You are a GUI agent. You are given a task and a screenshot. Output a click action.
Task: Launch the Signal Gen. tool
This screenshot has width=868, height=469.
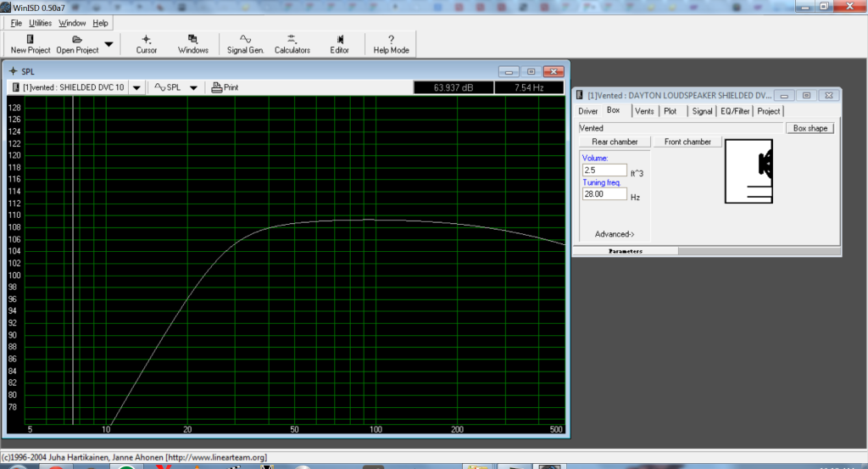(x=245, y=44)
